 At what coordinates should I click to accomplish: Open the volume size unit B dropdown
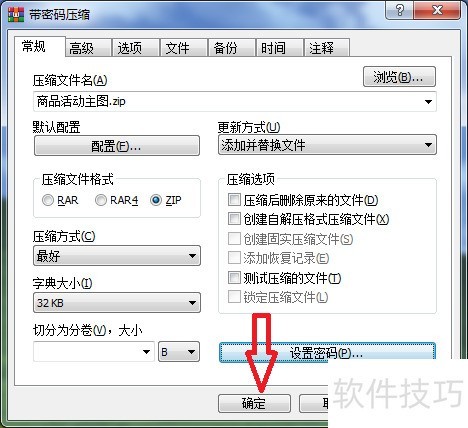(x=179, y=352)
